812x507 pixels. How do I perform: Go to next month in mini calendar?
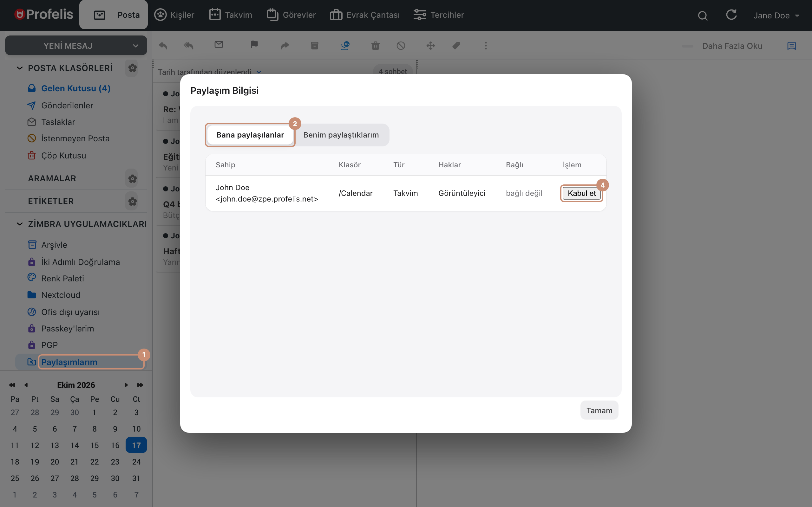tap(126, 385)
